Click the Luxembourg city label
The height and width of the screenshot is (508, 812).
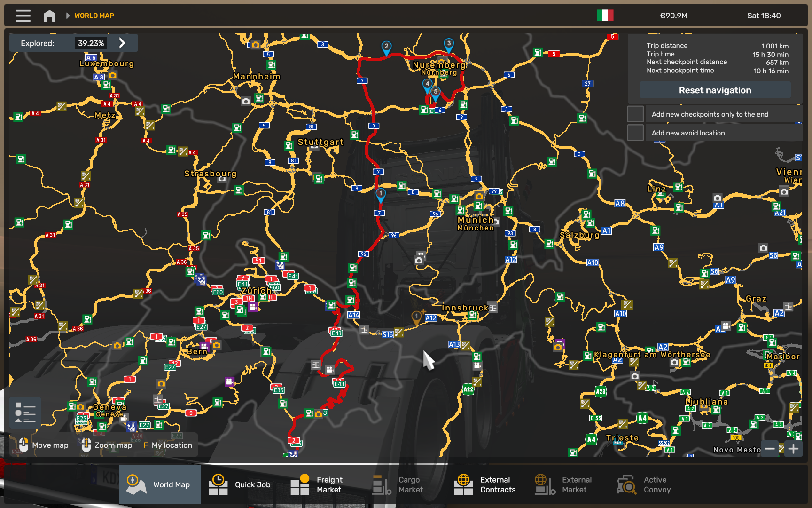[x=107, y=63]
